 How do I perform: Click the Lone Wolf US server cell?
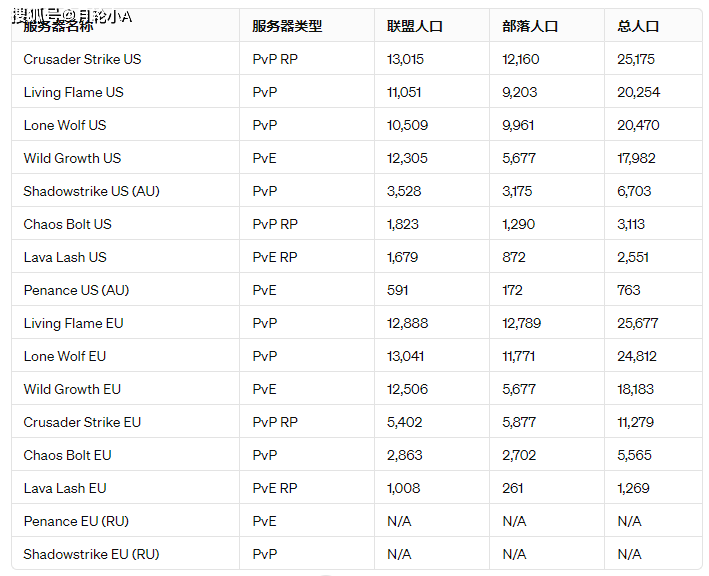pos(64,125)
